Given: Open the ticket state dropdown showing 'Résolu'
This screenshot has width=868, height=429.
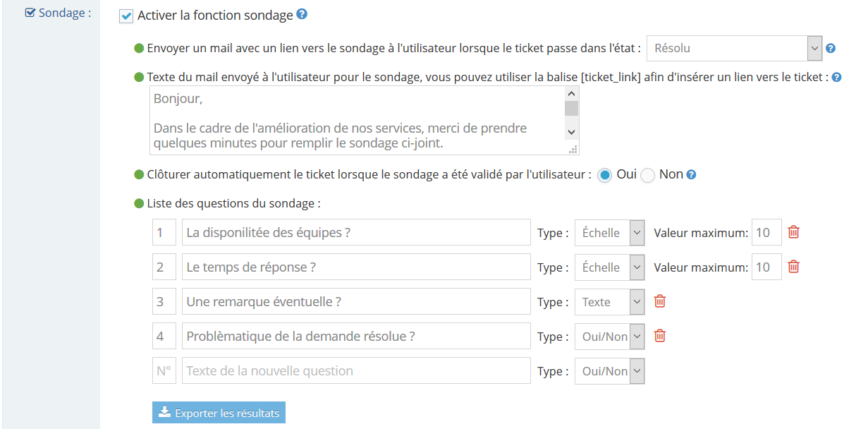Looking at the screenshot, I should 735,49.
